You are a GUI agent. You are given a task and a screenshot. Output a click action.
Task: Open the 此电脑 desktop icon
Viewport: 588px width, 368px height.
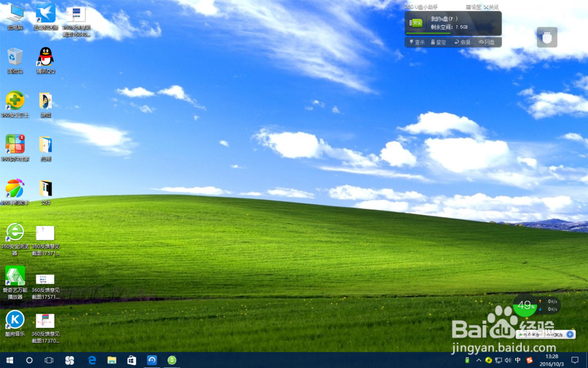(x=15, y=17)
